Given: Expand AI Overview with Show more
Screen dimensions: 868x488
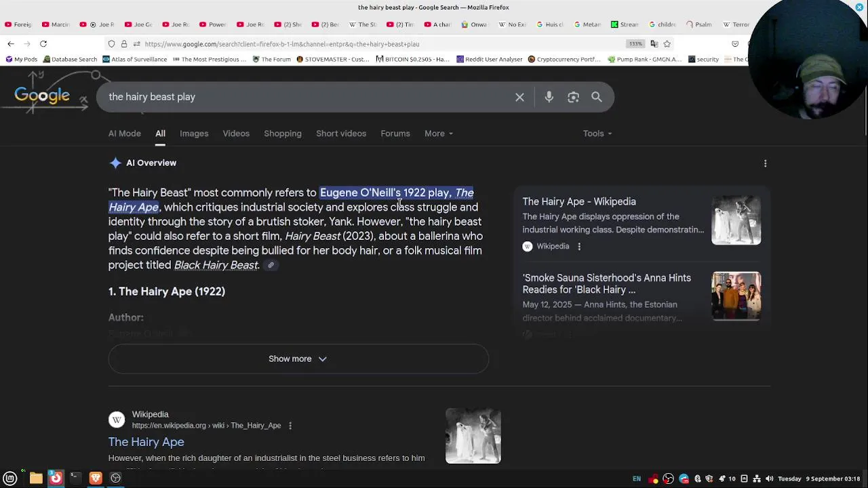Looking at the screenshot, I should (298, 359).
